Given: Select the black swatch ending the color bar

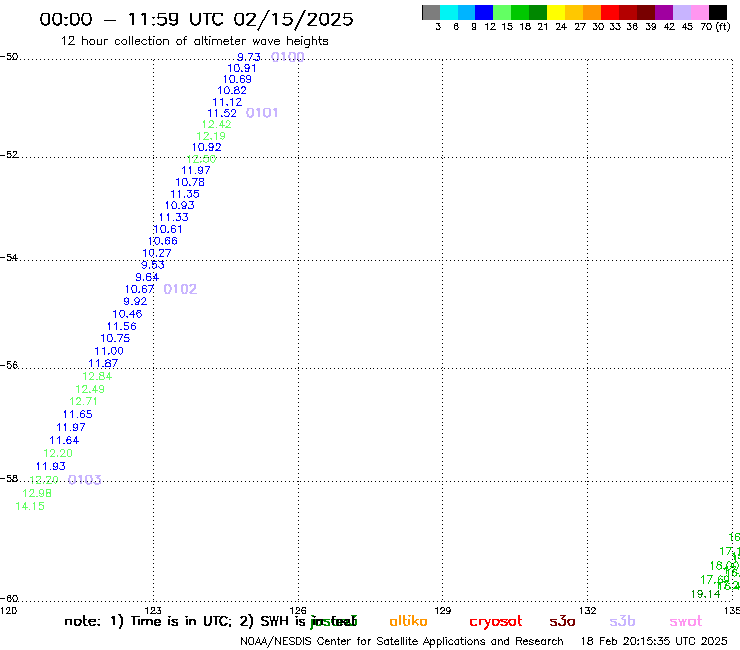Looking at the screenshot, I should pyautogui.click(x=717, y=12).
